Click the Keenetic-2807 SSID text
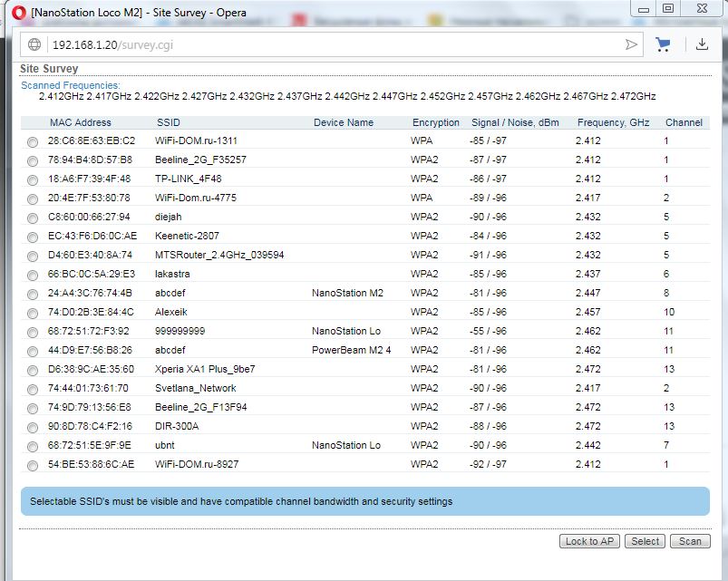 [x=187, y=236]
